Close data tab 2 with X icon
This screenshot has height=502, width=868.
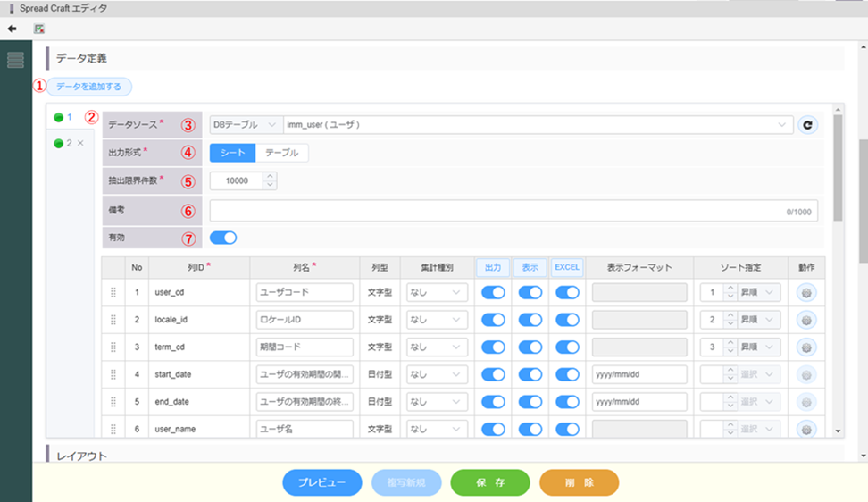point(79,143)
